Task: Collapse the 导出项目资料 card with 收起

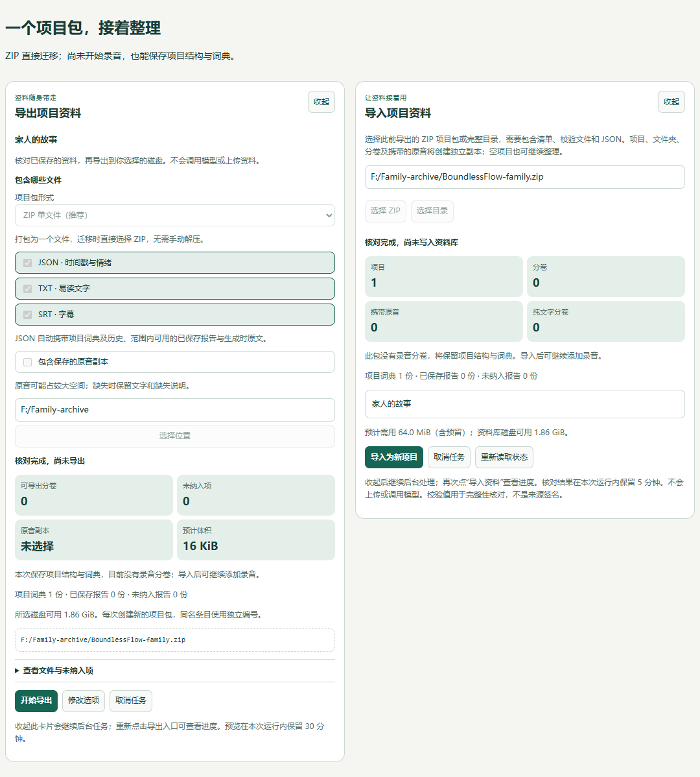Action: pos(321,102)
